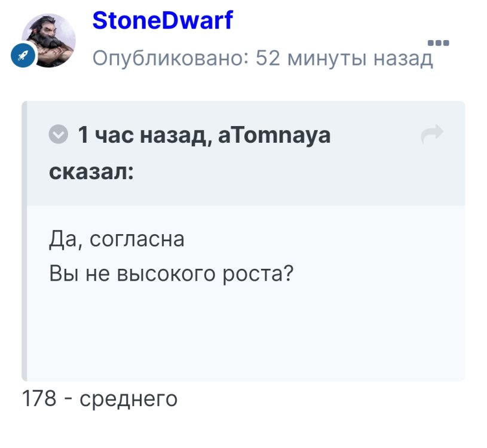Click the quoted question "Вы не высокого роста?"
The image size is (487, 448).
[171, 274]
